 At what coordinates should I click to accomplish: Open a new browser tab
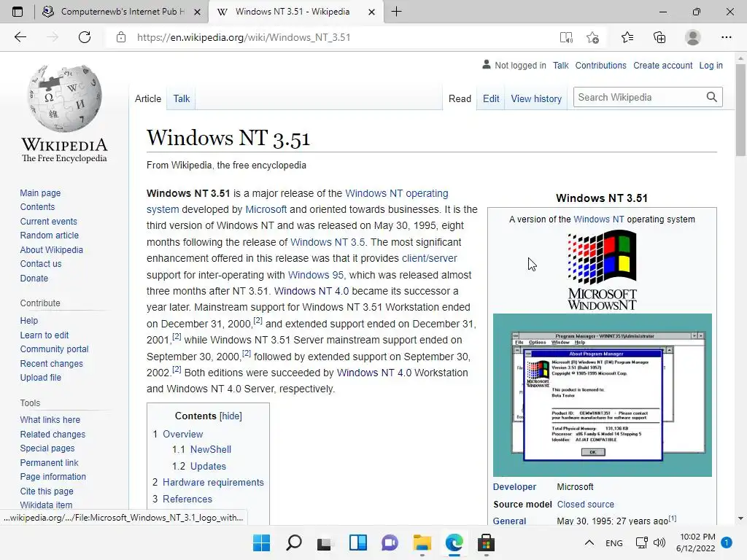pos(396,12)
